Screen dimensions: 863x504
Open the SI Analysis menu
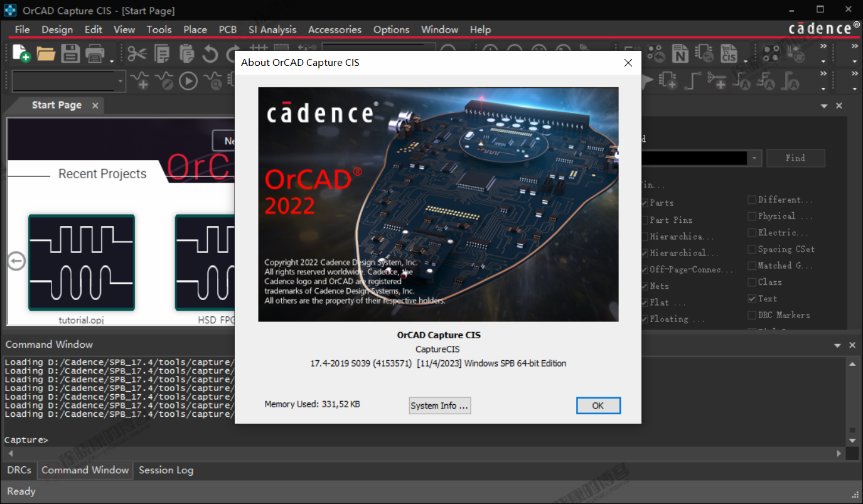tap(272, 29)
